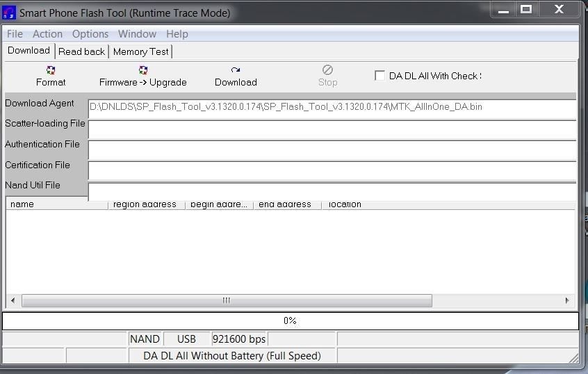This screenshot has width=588, height=374.
Task: Click the Firmware -> Upgrade icon
Action: click(x=143, y=70)
